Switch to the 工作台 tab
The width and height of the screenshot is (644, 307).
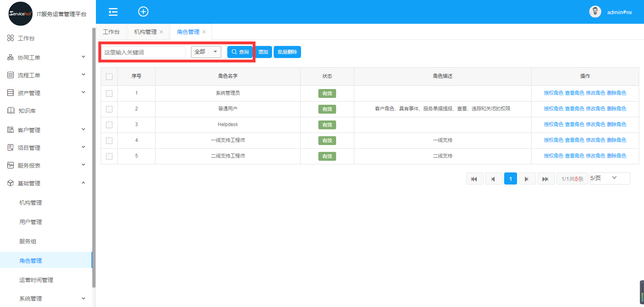111,32
